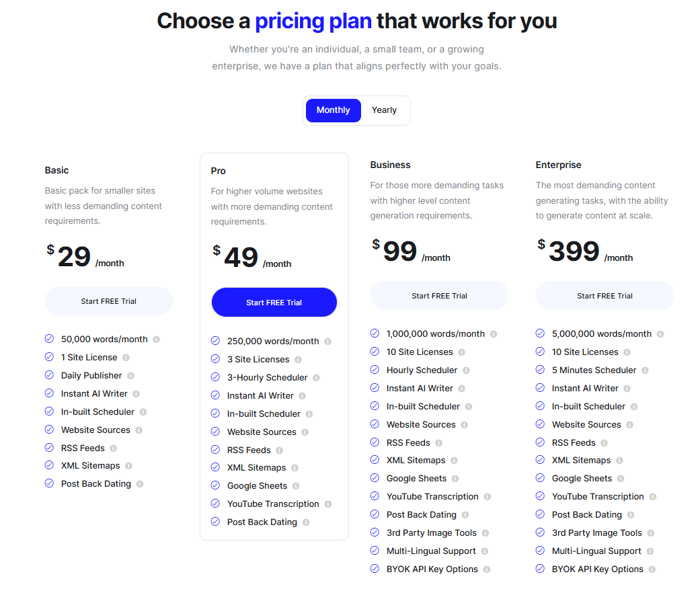Open info for Business BYOK API Key Options
The width and height of the screenshot is (700, 595).
click(487, 569)
